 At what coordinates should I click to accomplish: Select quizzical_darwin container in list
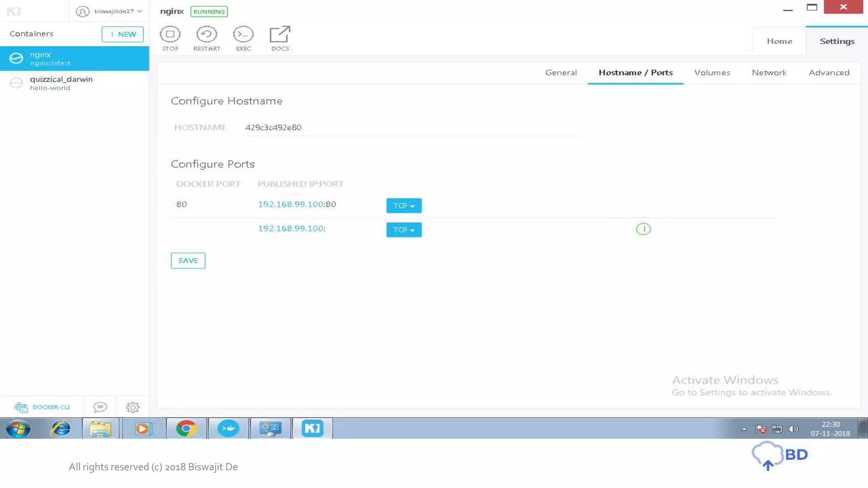click(61, 83)
